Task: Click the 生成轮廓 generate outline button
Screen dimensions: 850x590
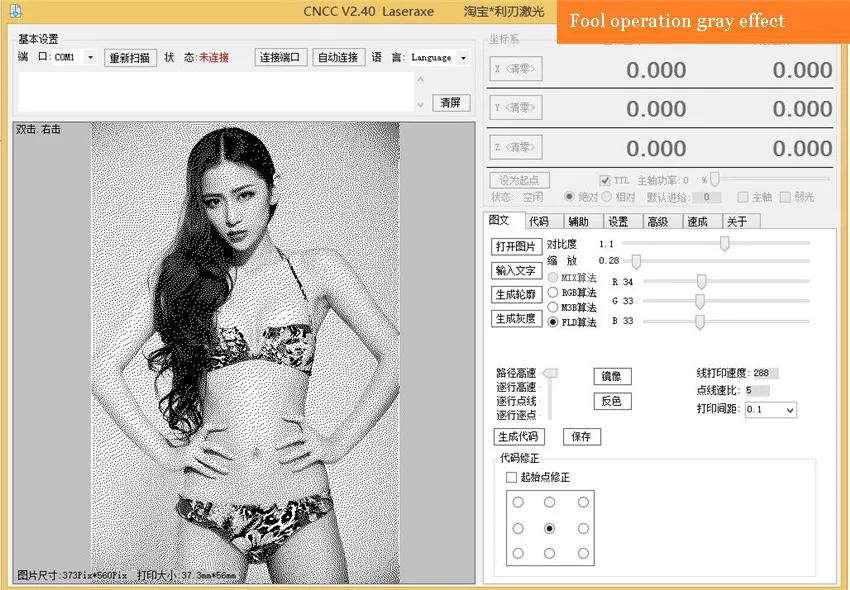Action: coord(516,294)
